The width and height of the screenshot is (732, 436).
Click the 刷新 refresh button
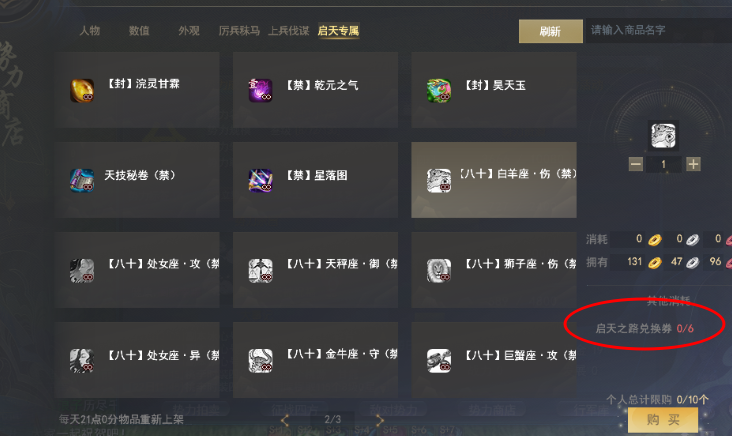550,31
